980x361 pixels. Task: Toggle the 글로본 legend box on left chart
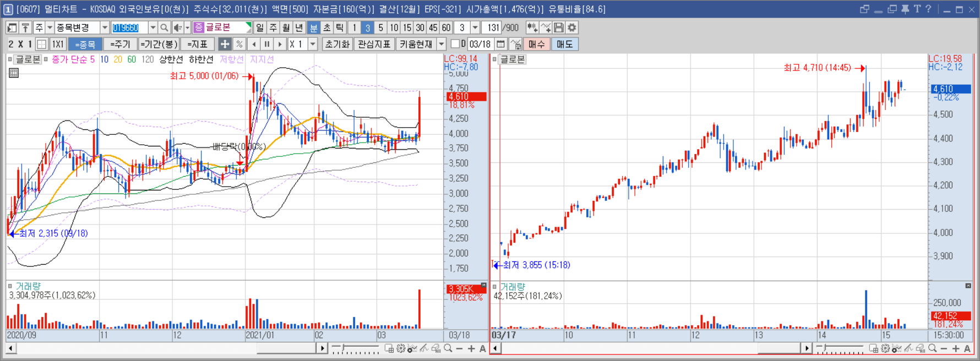coord(28,59)
